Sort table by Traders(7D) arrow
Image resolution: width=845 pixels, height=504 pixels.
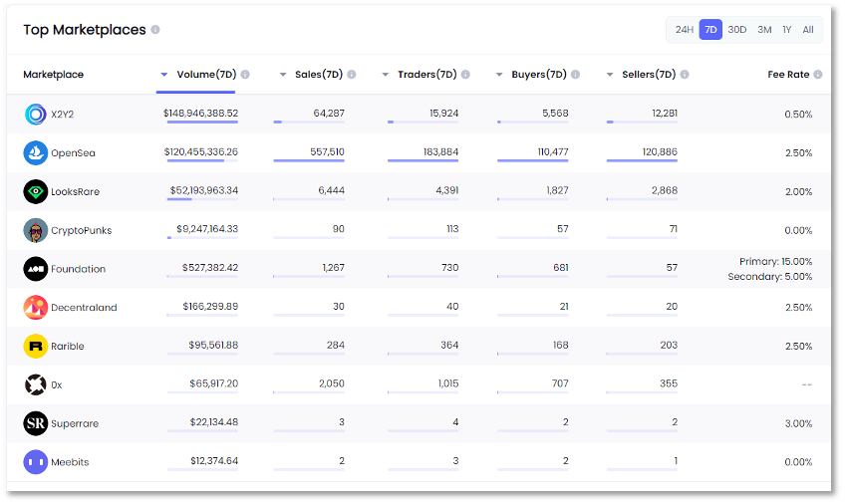click(x=386, y=75)
